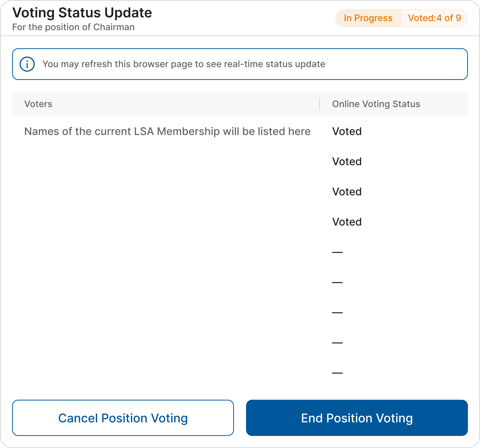Image resolution: width=480 pixels, height=448 pixels.
Task: Click the In Progress status badge
Action: [x=368, y=18]
